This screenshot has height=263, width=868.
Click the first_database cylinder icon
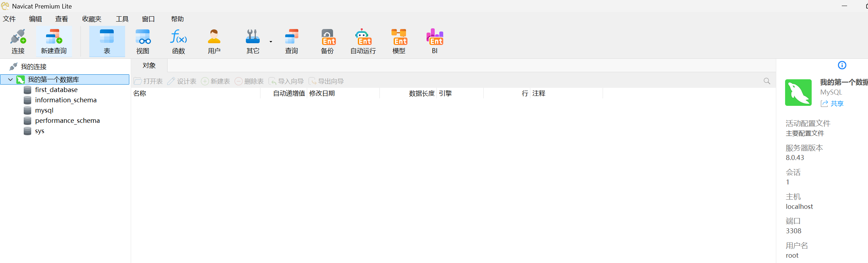[28, 90]
